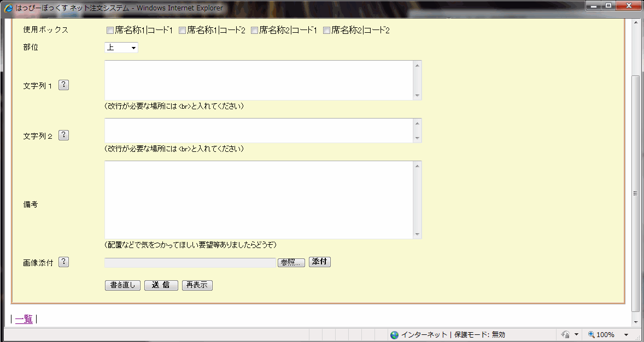Click the 画像添付 file path field
Viewport: 644px width, 342px height.
[190, 263]
